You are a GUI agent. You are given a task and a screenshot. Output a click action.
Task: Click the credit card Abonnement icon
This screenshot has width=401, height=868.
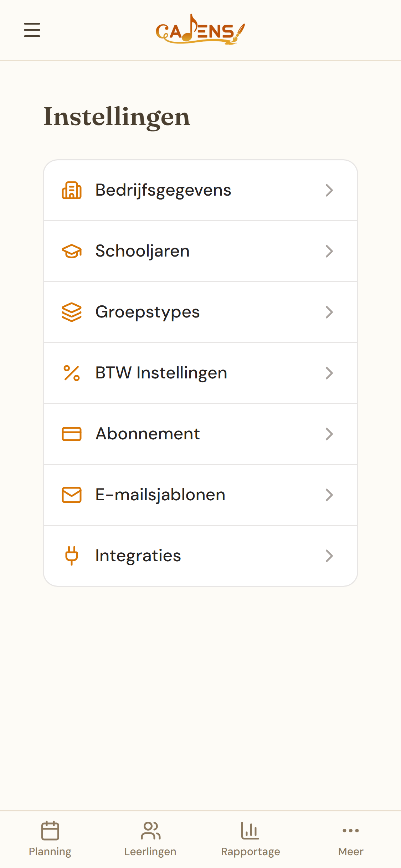coord(72,434)
